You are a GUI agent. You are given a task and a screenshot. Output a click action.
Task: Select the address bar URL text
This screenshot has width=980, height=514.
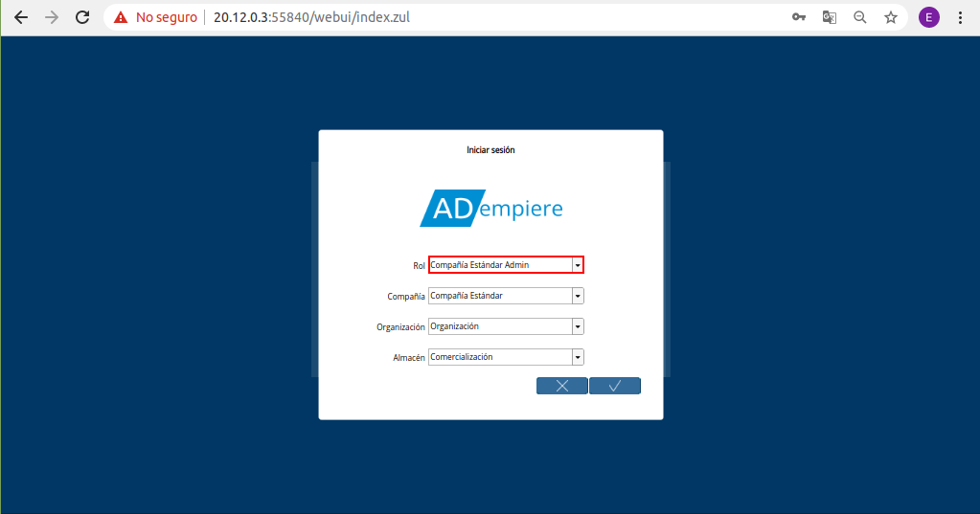312,17
